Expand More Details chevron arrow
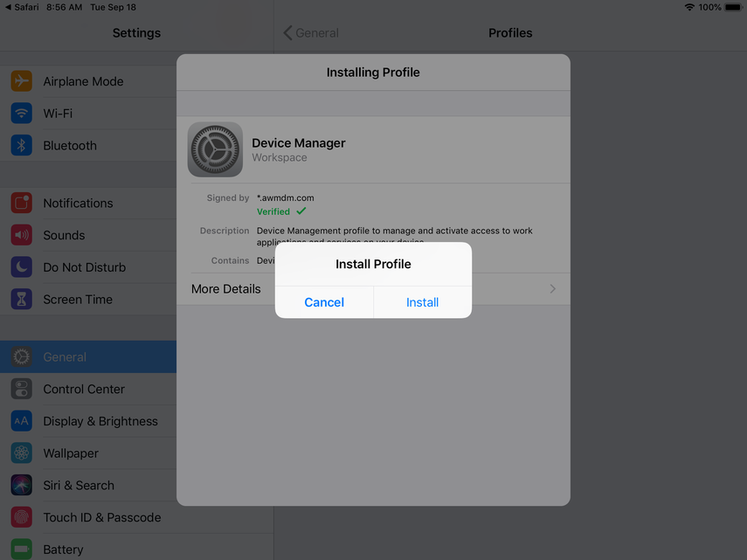Screen dimensions: 747x560 pyautogui.click(x=552, y=289)
